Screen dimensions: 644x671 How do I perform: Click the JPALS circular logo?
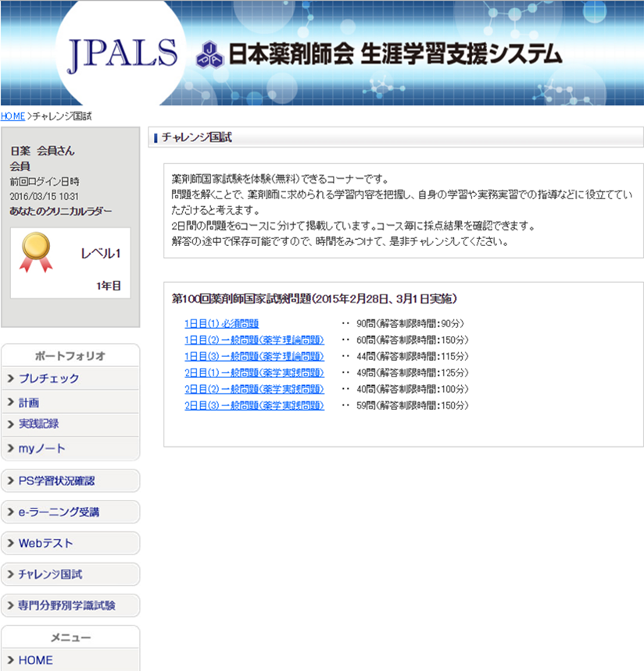(123, 52)
